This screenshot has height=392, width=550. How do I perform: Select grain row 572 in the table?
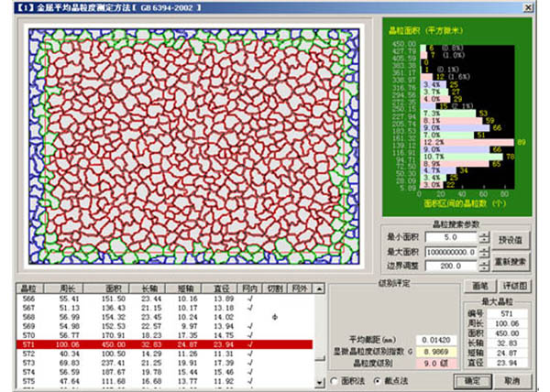click(164, 354)
